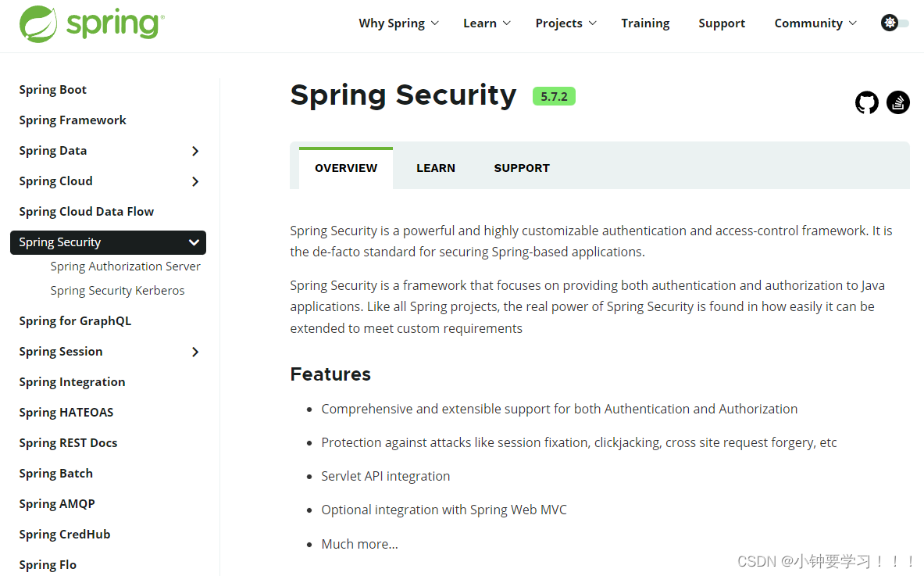Switch to the LEARN tab
The width and height of the screenshot is (924, 576).
click(436, 168)
